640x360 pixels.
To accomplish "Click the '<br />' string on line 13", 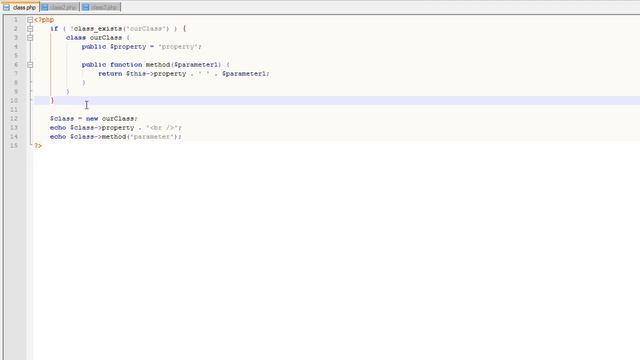I will [162, 127].
